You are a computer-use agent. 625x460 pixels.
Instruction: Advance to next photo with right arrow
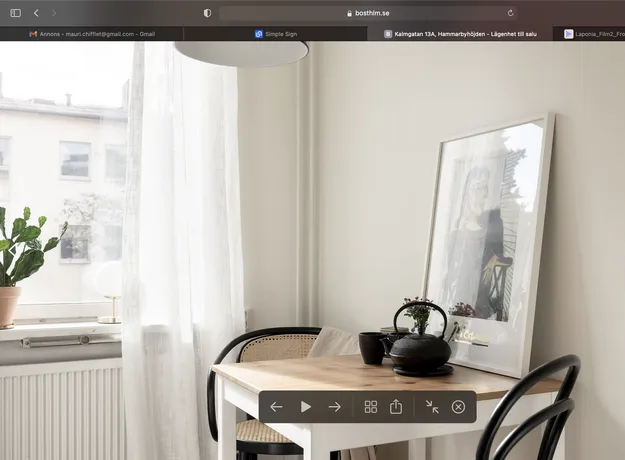[x=335, y=407]
